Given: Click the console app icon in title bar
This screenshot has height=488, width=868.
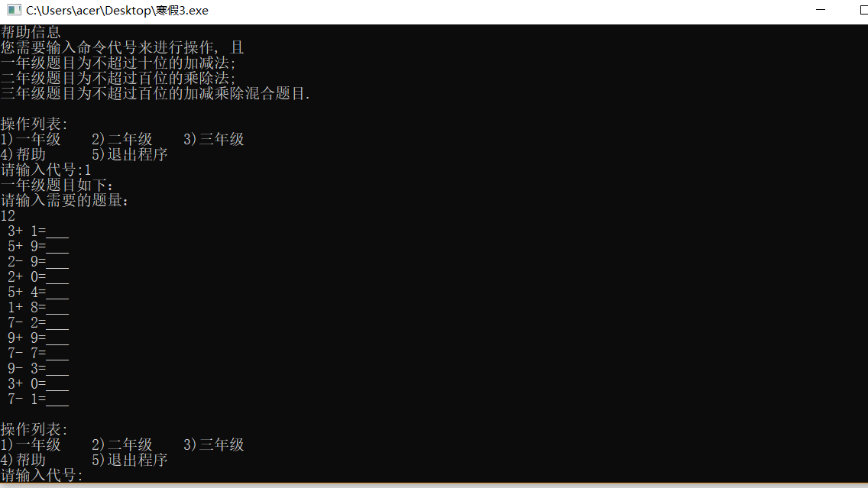Looking at the screenshot, I should [14, 10].
